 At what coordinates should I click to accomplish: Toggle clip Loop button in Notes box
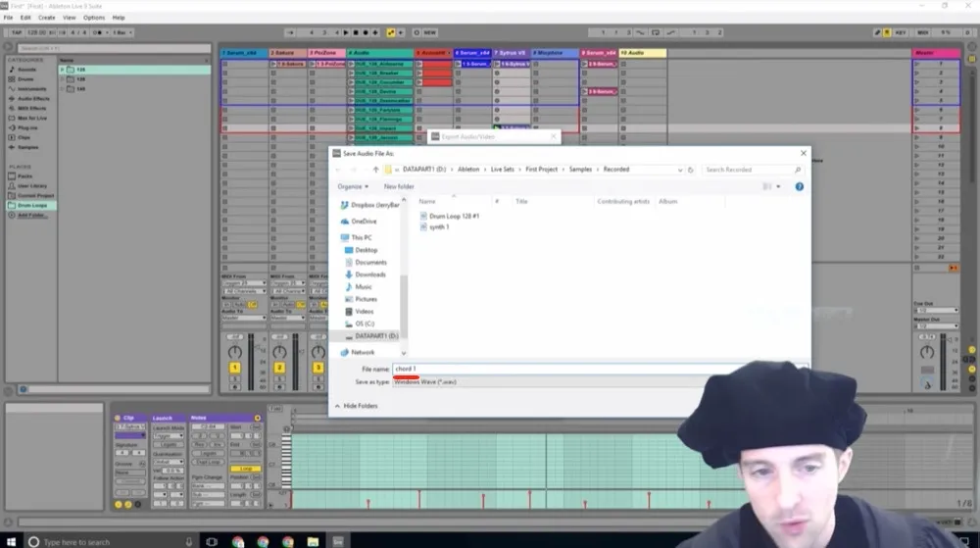[x=245, y=469]
